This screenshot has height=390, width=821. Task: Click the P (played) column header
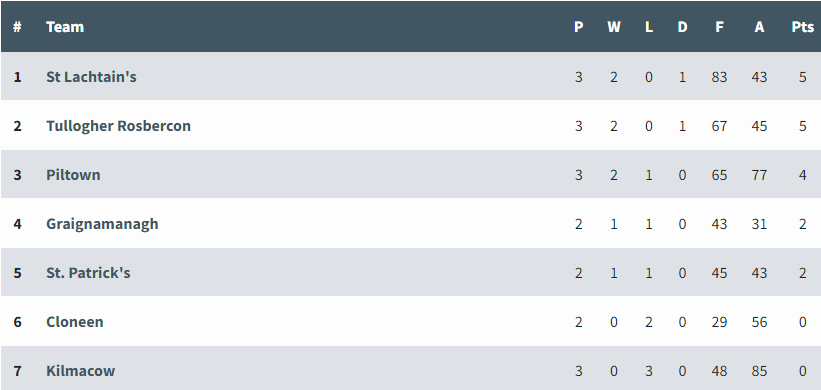[x=579, y=27]
